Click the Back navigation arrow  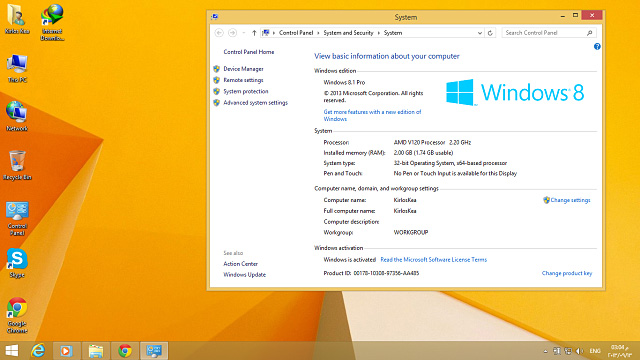219,33
